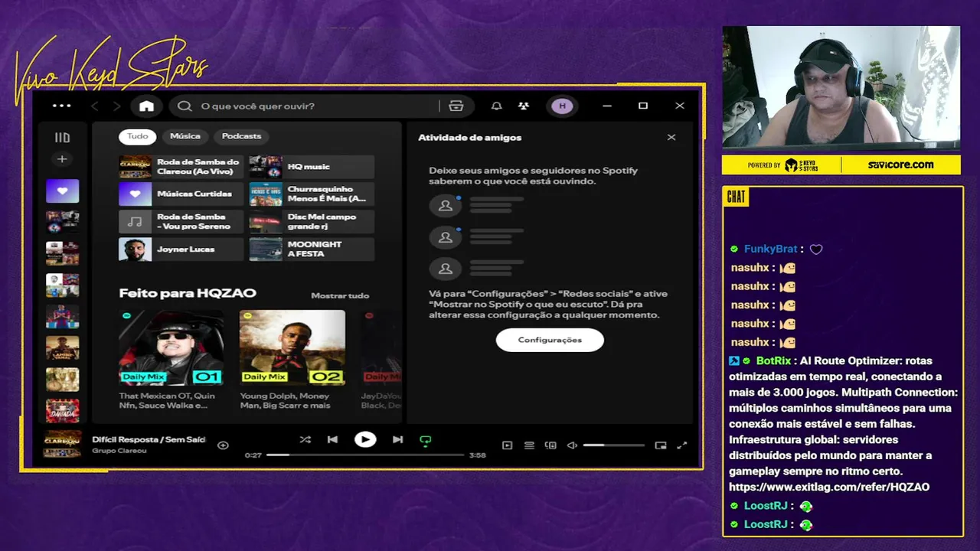980x551 pixels.
Task: Skip to next track
Action: (x=397, y=439)
